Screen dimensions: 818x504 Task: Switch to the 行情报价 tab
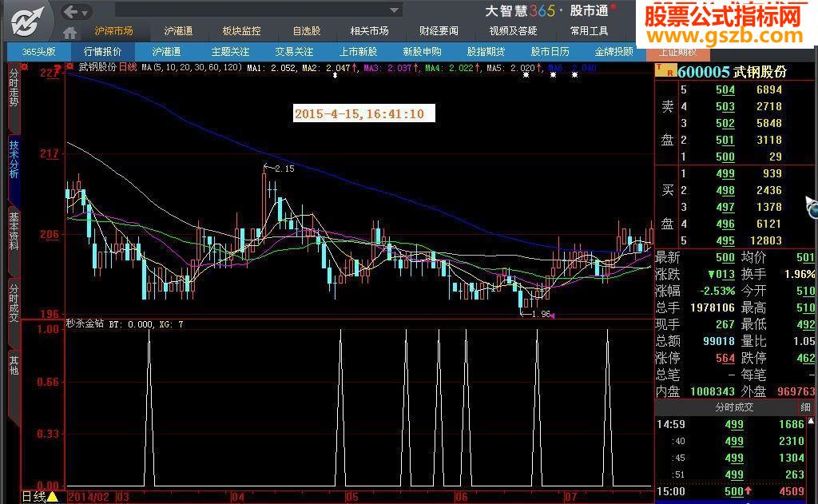pyautogui.click(x=103, y=52)
